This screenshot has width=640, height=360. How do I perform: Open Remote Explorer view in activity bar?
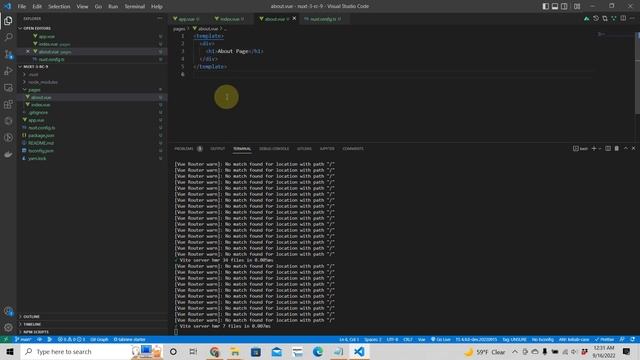pos(8,87)
